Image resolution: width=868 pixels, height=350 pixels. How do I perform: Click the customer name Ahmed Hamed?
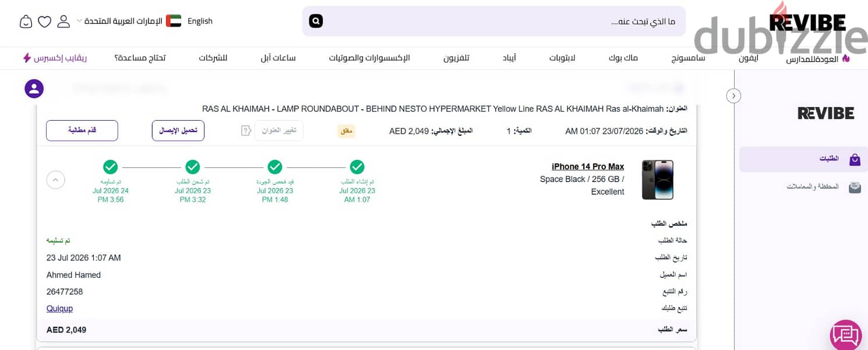(x=73, y=275)
